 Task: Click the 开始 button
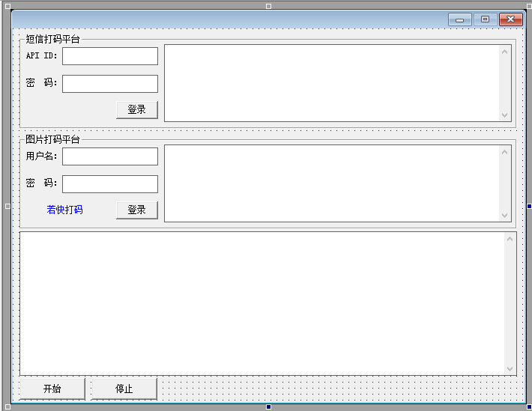click(x=52, y=389)
